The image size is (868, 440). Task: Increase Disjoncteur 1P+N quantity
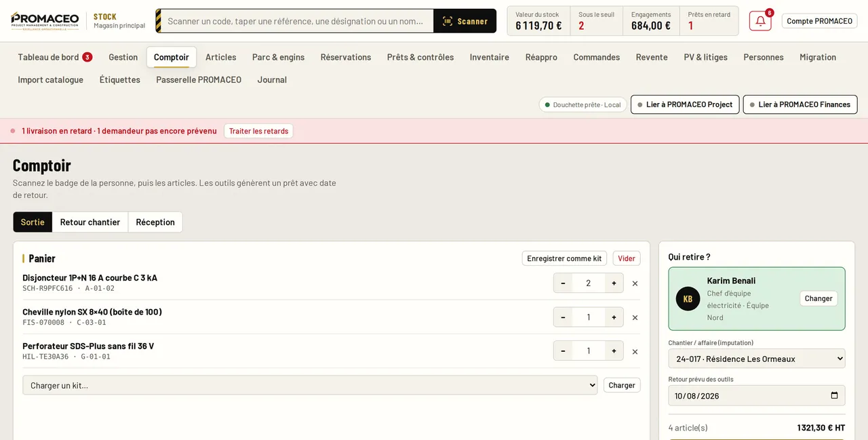click(x=614, y=283)
